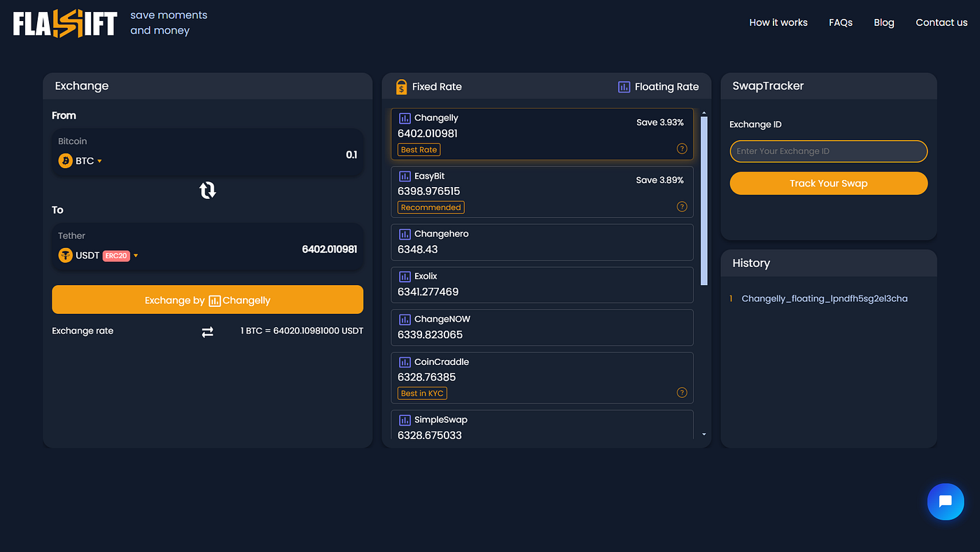
Task: Open the BTC currency dropdown
Action: pyautogui.click(x=80, y=160)
